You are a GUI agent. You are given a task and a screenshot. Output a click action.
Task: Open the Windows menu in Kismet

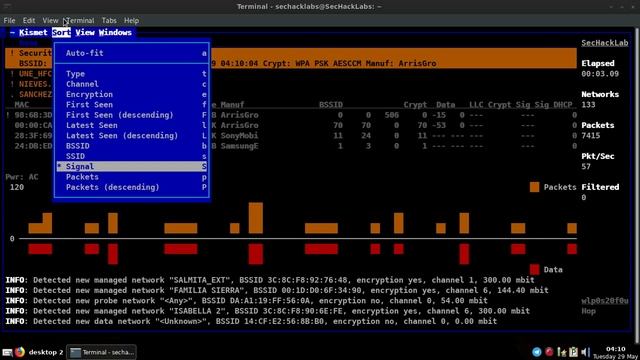pyautogui.click(x=115, y=33)
